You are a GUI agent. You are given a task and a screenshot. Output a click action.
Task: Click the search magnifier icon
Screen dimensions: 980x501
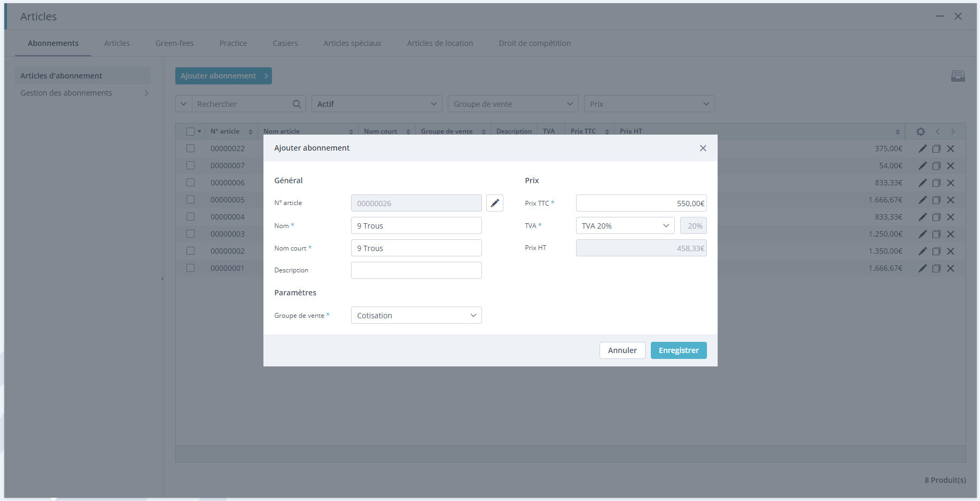coord(297,104)
